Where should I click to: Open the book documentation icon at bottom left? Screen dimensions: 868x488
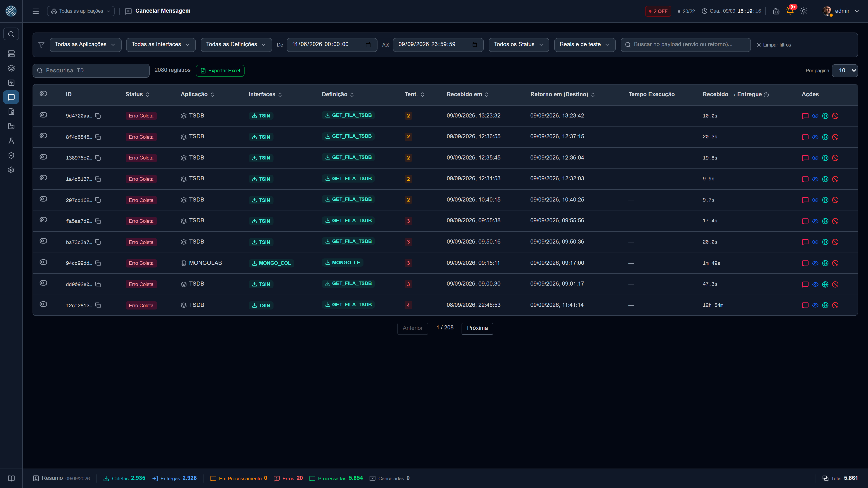[11, 479]
